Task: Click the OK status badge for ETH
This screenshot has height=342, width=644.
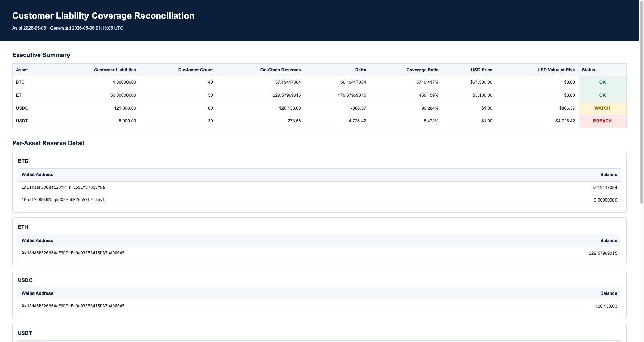Action: coord(602,95)
